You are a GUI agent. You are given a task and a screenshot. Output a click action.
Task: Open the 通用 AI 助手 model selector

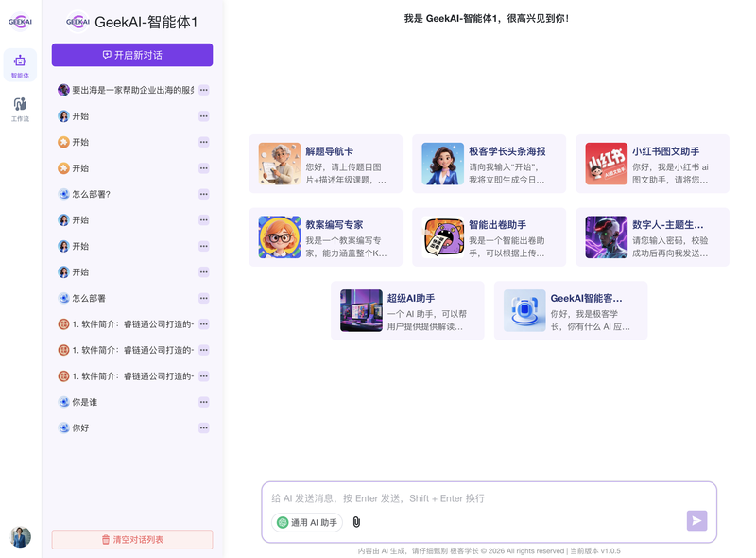pyautogui.click(x=307, y=522)
